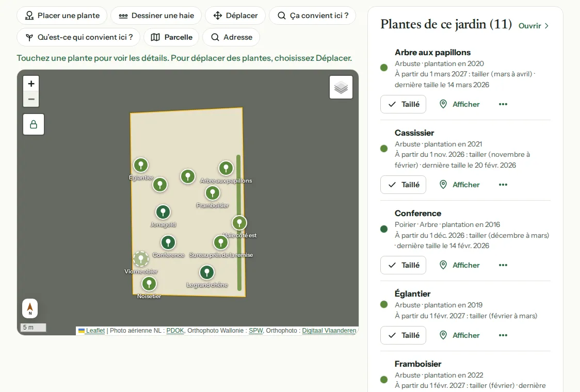Viewport: 580px width, 392px height.
Task: Mark Arbre aux papillons as Taillé
Action: click(x=403, y=104)
